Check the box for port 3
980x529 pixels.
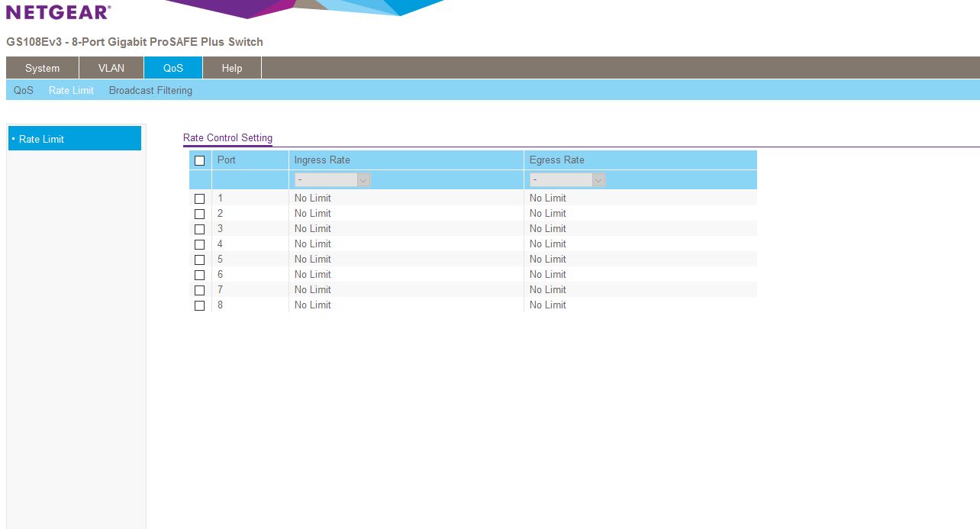click(200, 229)
